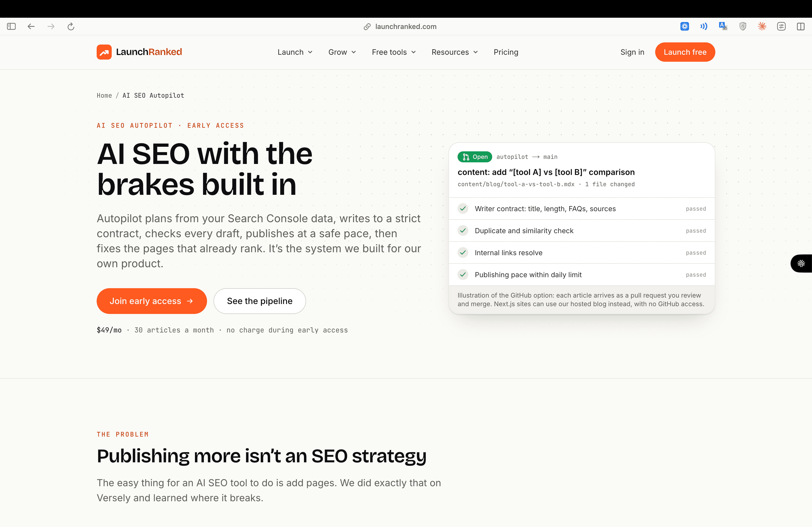The height and width of the screenshot is (527, 812).
Task: Open the translate extension icon
Action: click(723, 26)
